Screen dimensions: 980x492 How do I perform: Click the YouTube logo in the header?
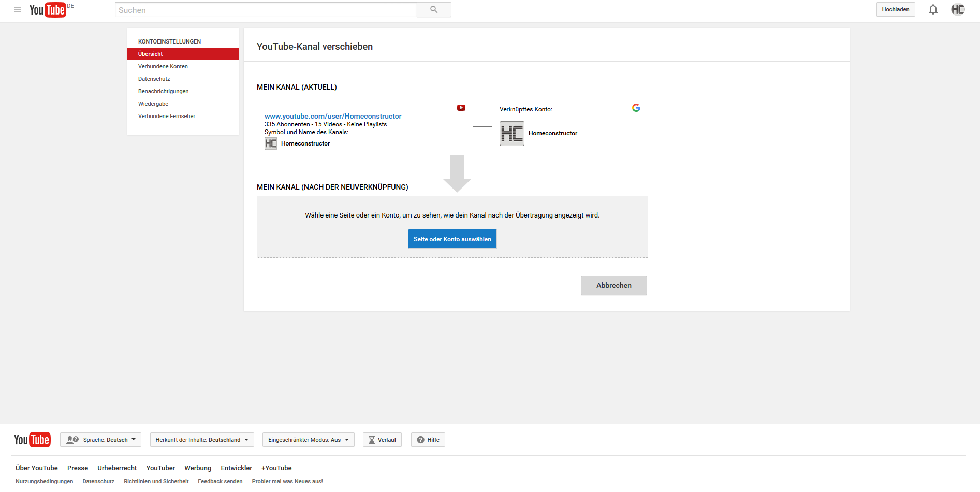(x=48, y=10)
